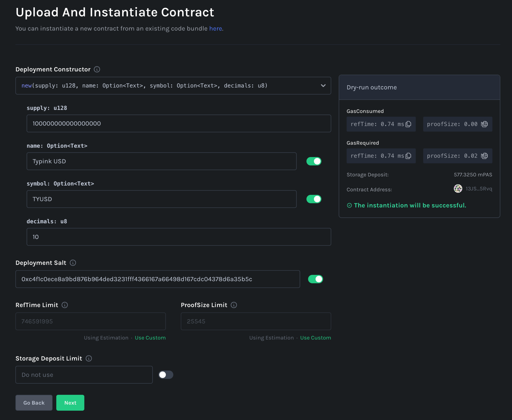This screenshot has height=420, width=512.
Task: Click info icon beside Deployment Constructor
Action: [97, 69]
